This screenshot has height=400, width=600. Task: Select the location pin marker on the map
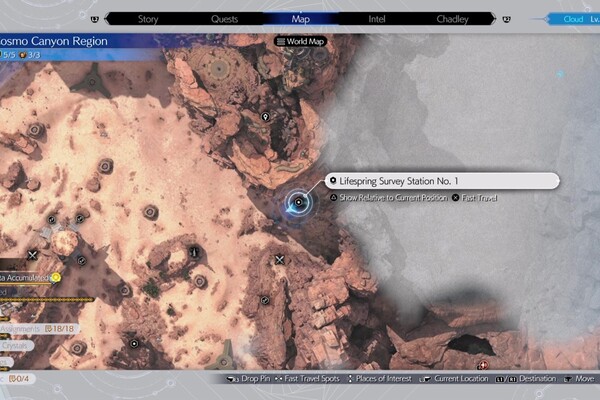265,116
